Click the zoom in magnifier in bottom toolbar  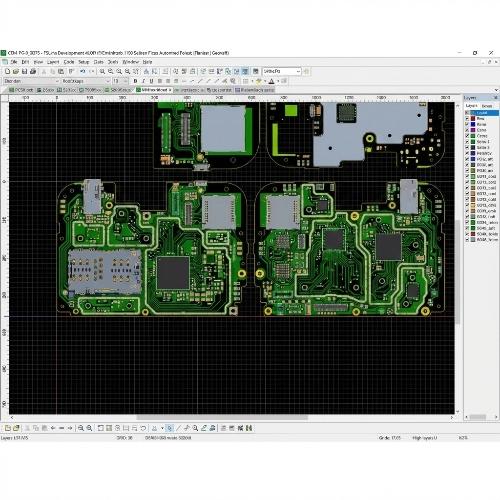coord(89,428)
